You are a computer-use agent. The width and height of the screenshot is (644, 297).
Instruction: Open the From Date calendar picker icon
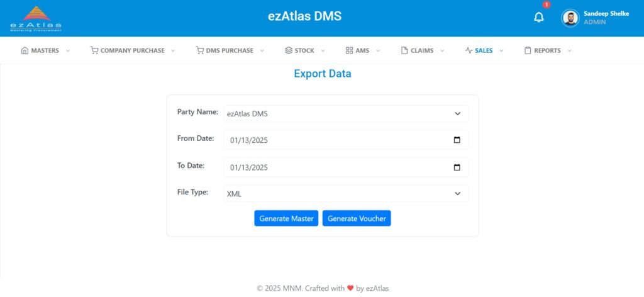click(457, 140)
